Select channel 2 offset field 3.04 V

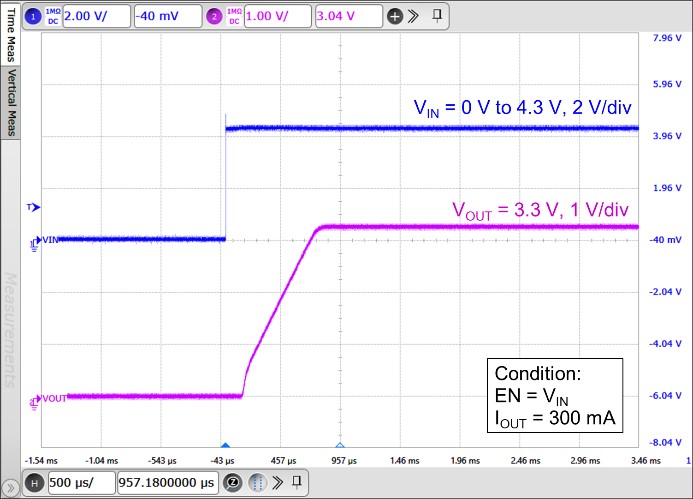pos(348,16)
